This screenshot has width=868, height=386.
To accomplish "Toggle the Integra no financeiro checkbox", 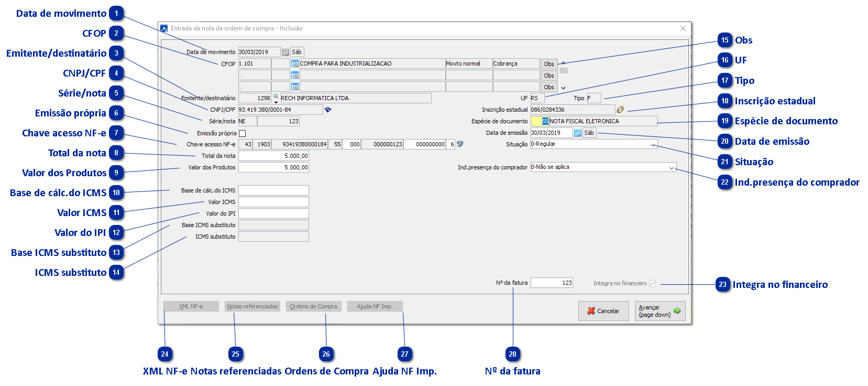I will click(x=652, y=283).
